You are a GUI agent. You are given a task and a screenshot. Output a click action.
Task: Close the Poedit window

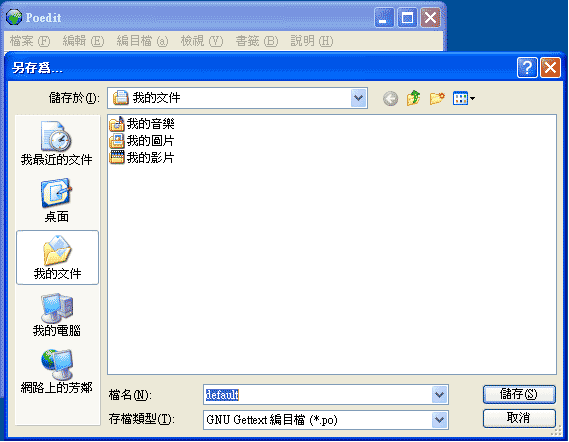(430, 17)
